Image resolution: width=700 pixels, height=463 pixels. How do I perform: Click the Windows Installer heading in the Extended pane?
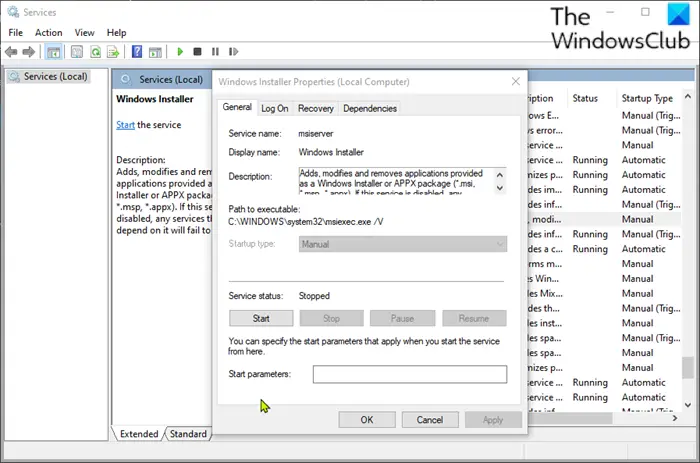click(x=154, y=99)
